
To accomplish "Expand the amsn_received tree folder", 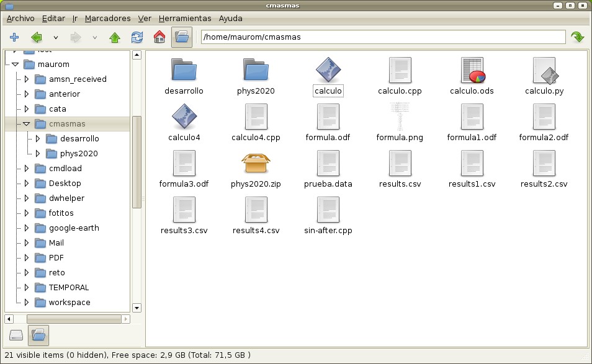I will (27, 79).
